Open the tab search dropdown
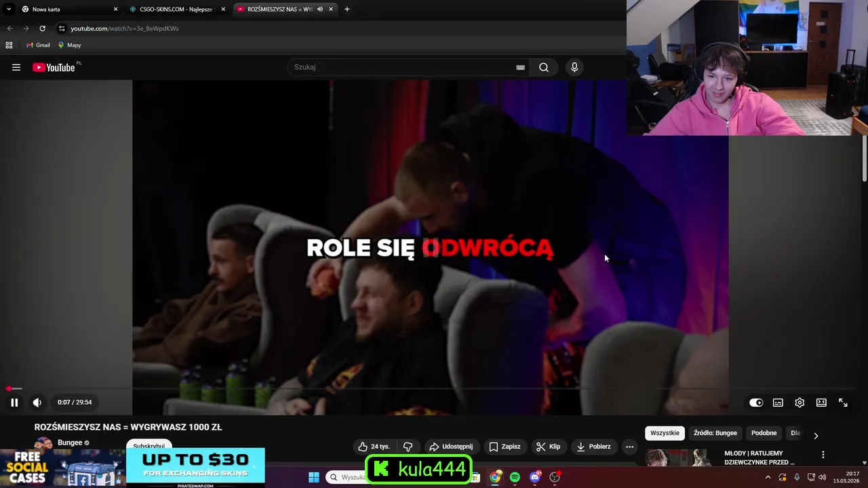Screen dimensions: 868x488 [9, 9]
